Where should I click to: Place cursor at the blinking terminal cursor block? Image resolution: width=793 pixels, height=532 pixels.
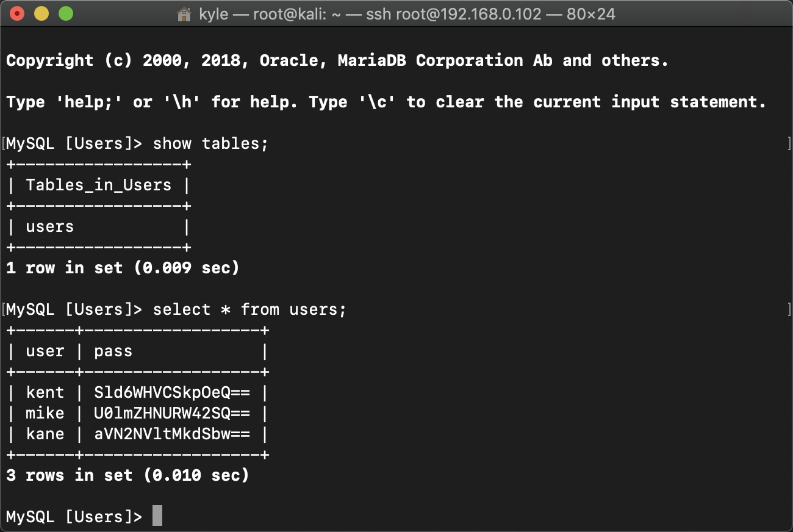[x=157, y=516]
